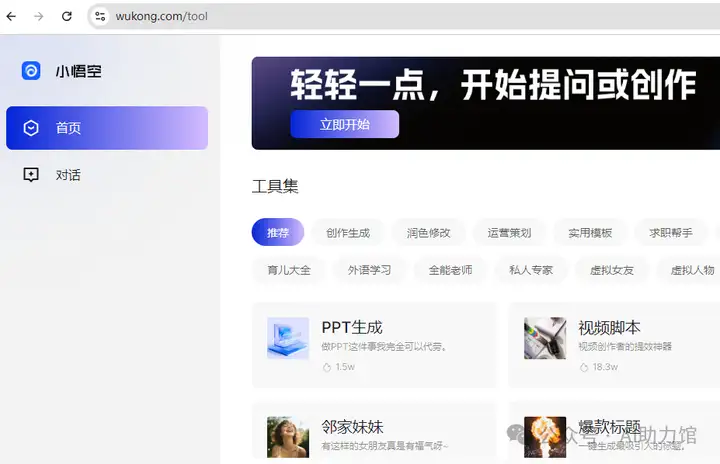This screenshot has height=464, width=720.
Task: Click the flame icon beside 18.3w
Action: pyautogui.click(x=584, y=367)
